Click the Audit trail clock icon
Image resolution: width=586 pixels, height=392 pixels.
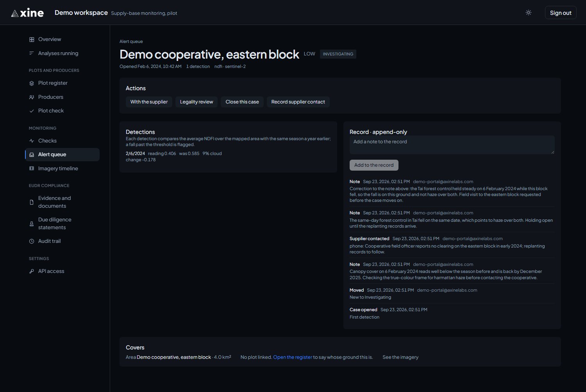click(32, 241)
